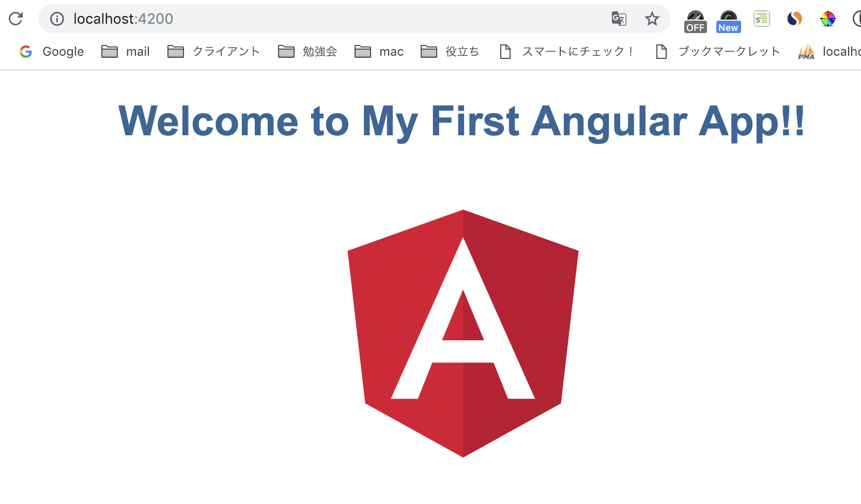Click the Similarweb extension icon
This screenshot has width=861, height=504.
click(x=794, y=19)
